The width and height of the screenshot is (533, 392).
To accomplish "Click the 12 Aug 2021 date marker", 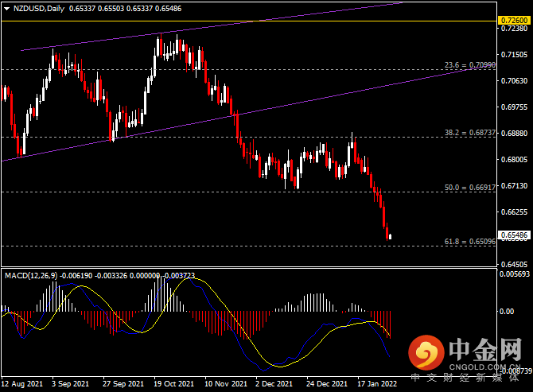I will tap(21, 383).
